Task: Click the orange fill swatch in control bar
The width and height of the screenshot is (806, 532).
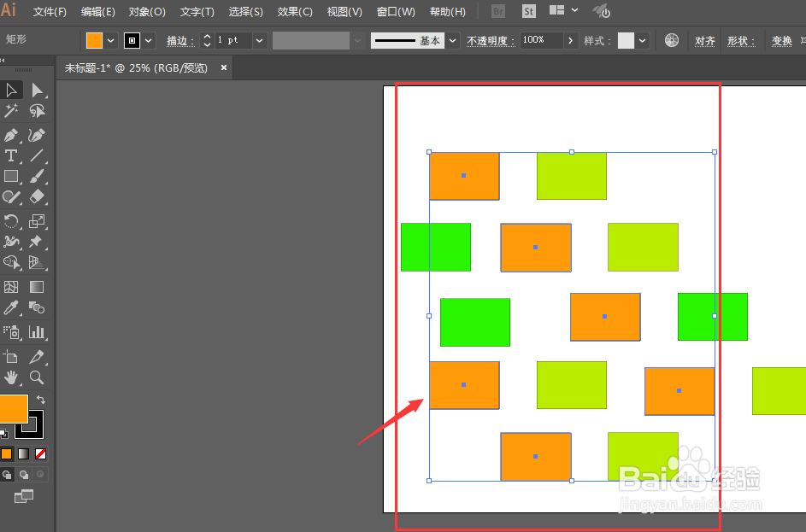Action: pos(94,41)
